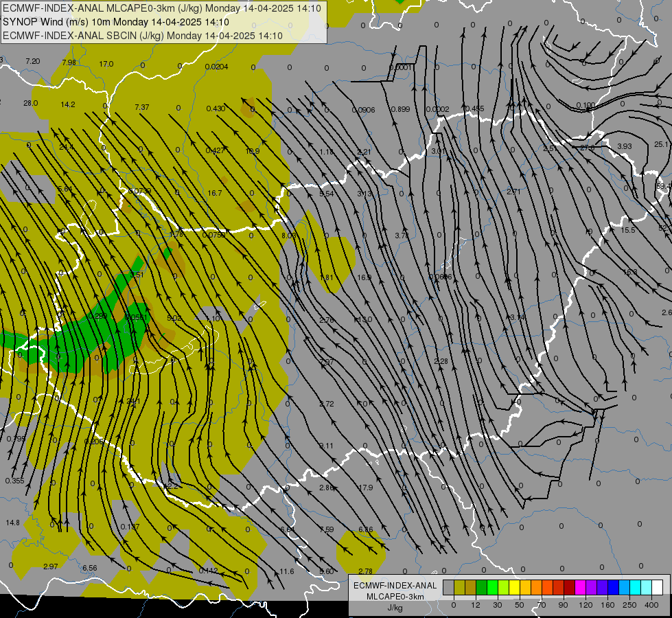Click the map value '5.64'
The image size is (672, 618).
tap(65, 189)
